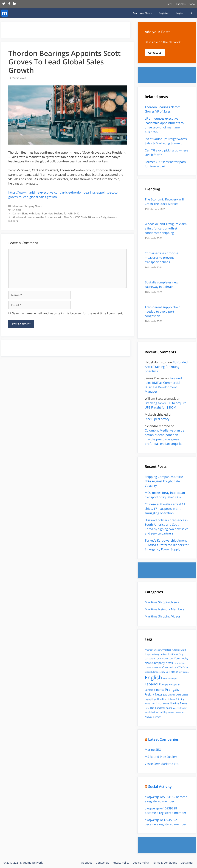197x868 pixels.
Task: Select the Coronavirus tag
Action: [169, 667]
